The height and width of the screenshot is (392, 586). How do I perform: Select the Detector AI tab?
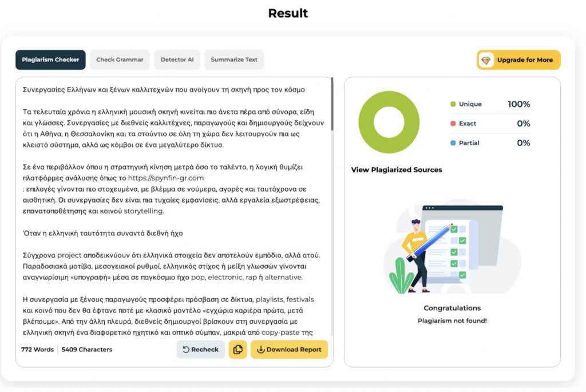coord(177,60)
